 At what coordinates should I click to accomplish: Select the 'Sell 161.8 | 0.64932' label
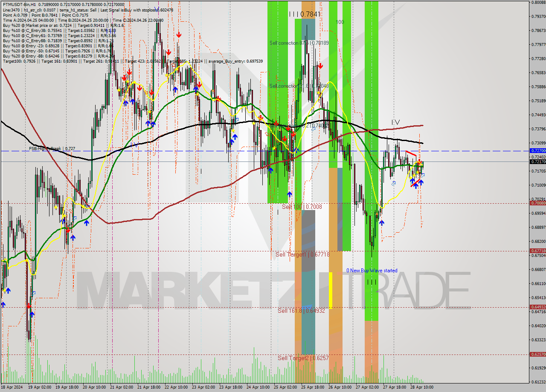(301, 311)
